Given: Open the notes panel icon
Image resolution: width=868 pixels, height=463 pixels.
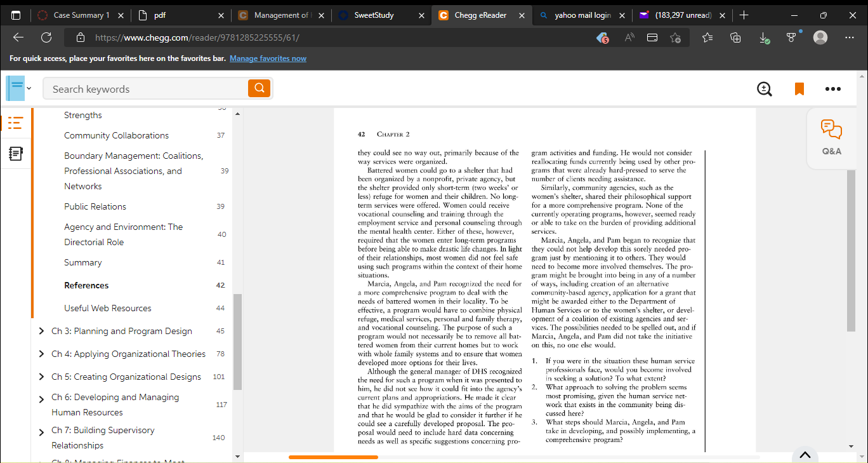Looking at the screenshot, I should click(x=15, y=153).
